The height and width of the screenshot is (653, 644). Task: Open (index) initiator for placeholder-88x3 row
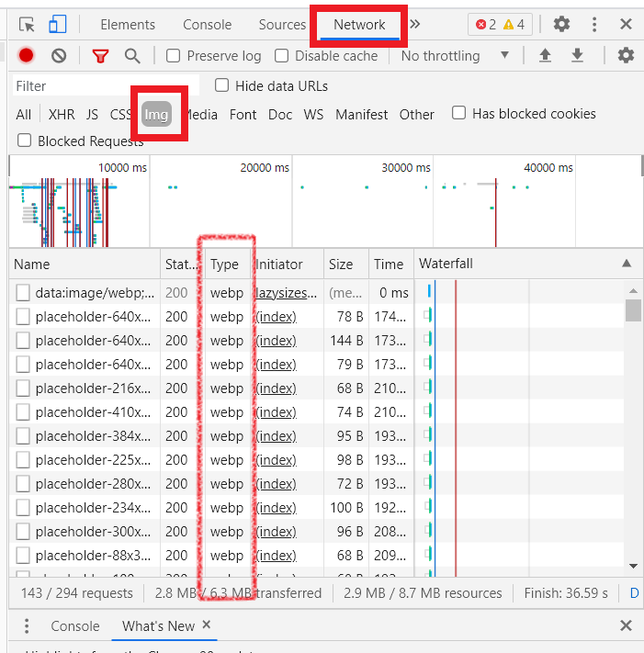coord(277,555)
